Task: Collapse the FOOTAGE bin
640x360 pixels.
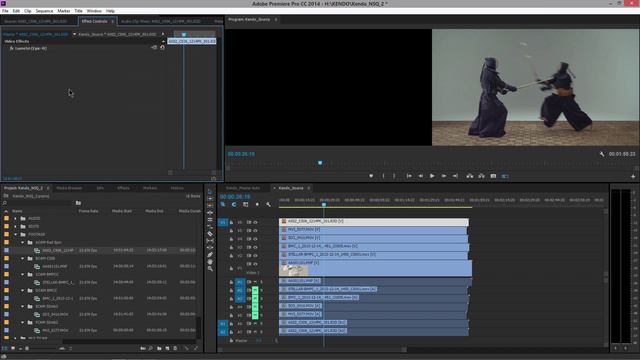Action: pos(16,234)
